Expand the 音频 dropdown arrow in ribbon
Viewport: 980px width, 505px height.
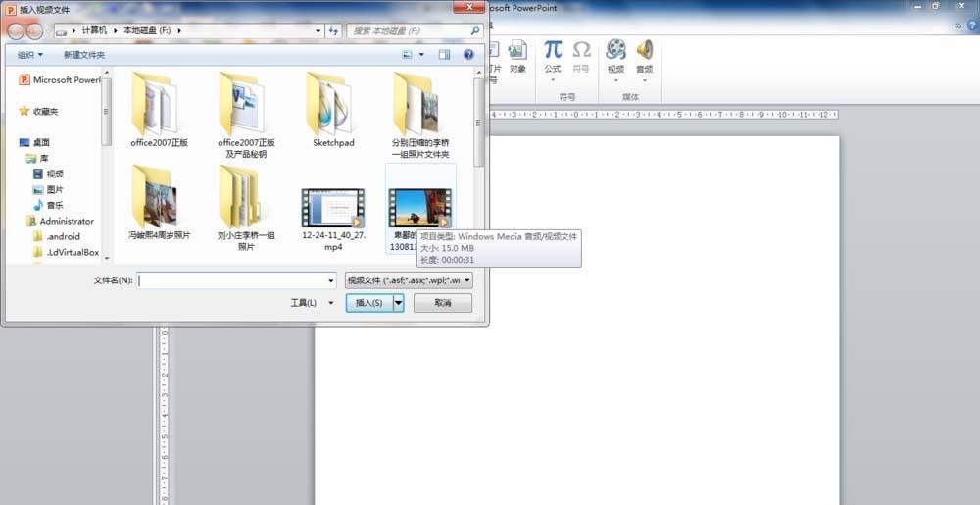[645, 80]
